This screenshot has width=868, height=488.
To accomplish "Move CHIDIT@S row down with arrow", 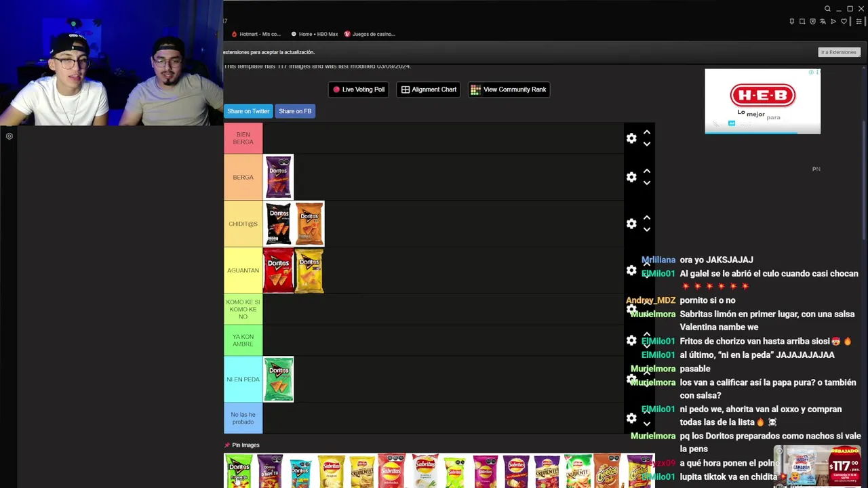I will [647, 229].
